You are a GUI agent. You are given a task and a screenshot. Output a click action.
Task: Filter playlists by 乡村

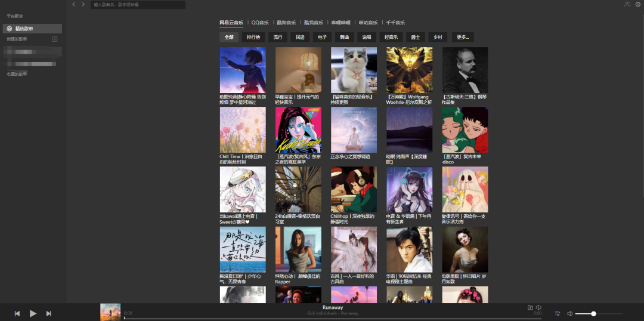(x=438, y=37)
